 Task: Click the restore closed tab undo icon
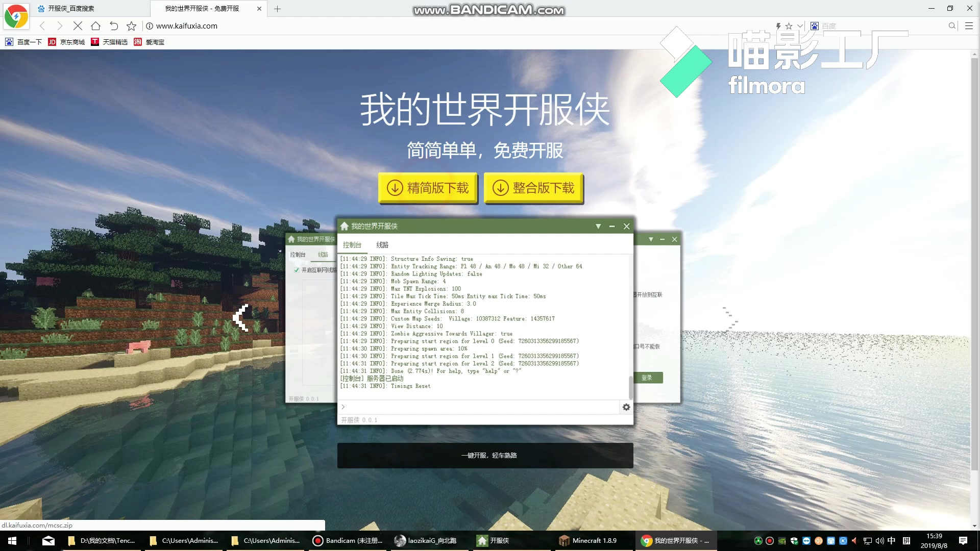(x=114, y=26)
